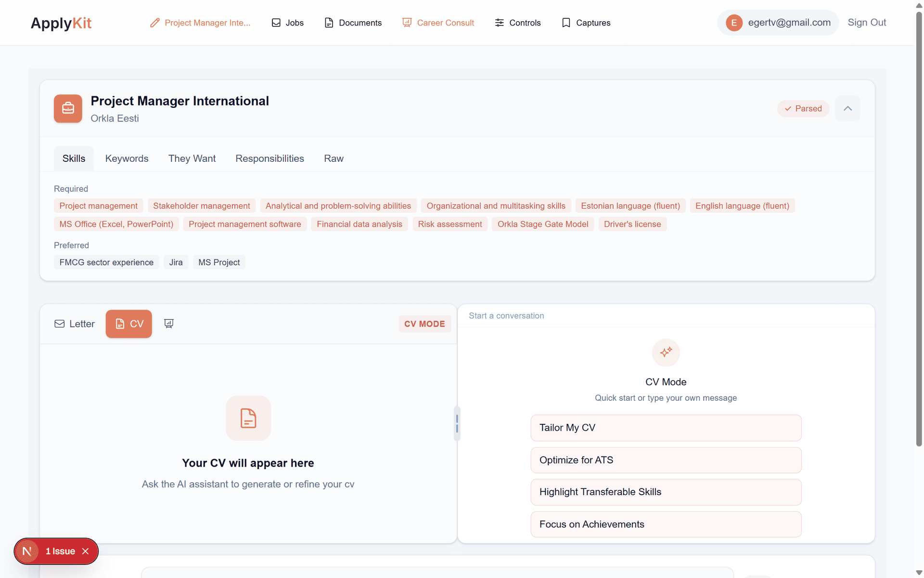This screenshot has width=924, height=578.
Task: Go to the Jobs page
Action: tap(288, 23)
